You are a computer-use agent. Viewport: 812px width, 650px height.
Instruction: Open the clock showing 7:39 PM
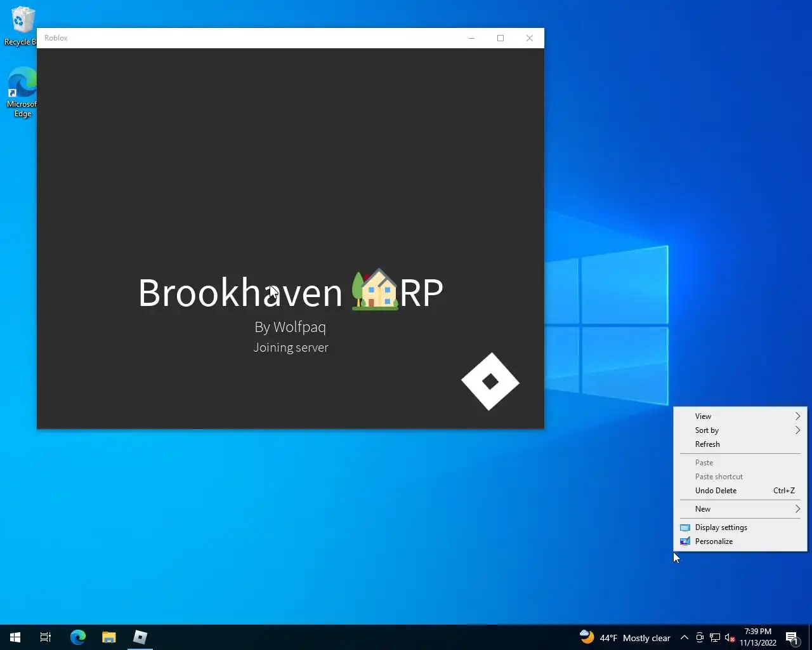pyautogui.click(x=758, y=637)
